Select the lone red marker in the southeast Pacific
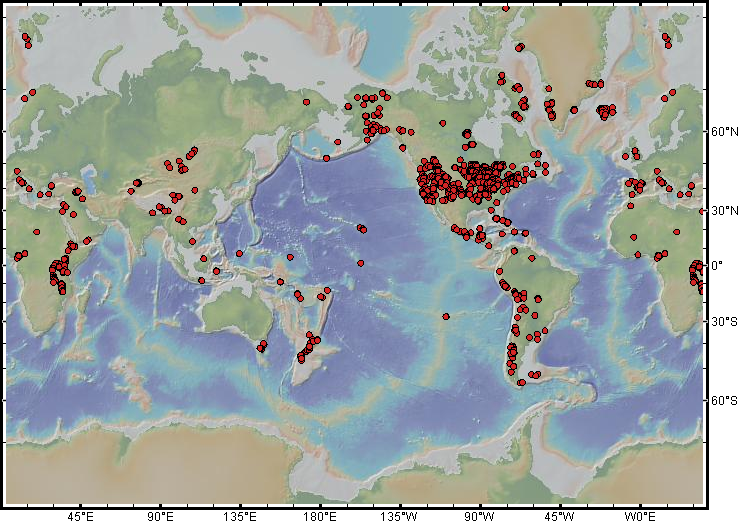The image size is (741, 524). (446, 317)
